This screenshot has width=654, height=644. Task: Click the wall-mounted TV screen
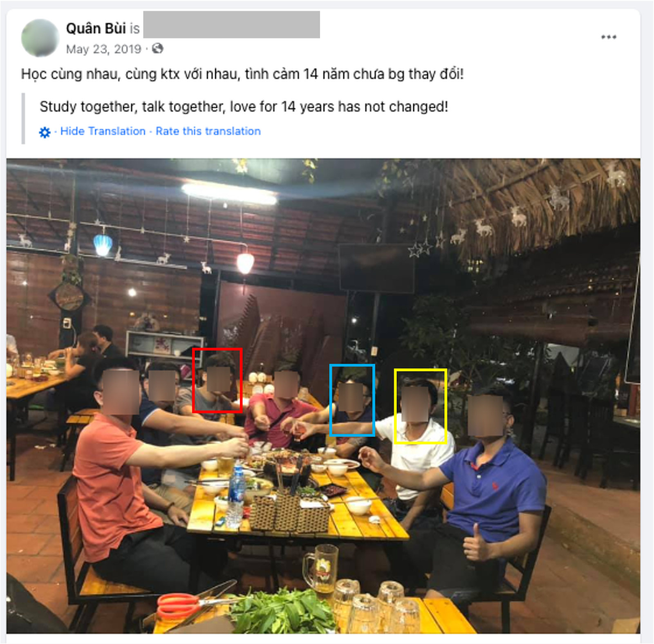[376, 268]
